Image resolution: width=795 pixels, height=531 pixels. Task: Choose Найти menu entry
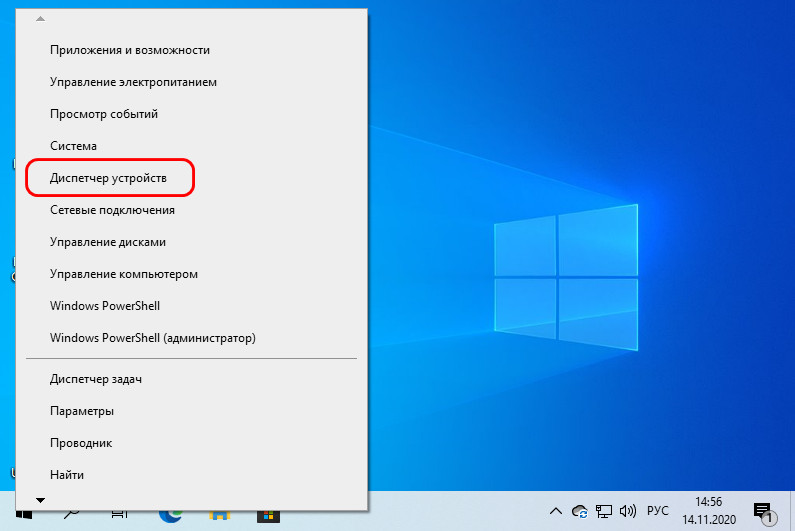click(192, 475)
